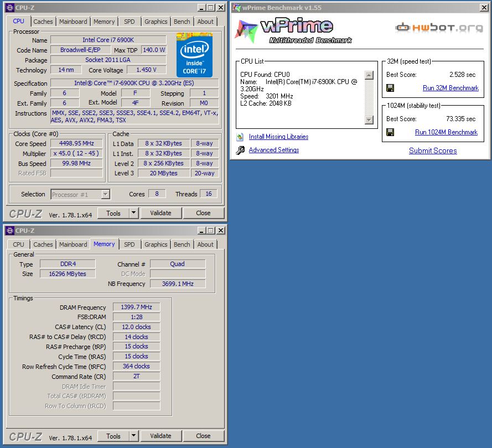Click the Core Speed value 4498.95 MHz
Image resolution: width=492 pixels, height=448 pixels.
tap(76, 143)
